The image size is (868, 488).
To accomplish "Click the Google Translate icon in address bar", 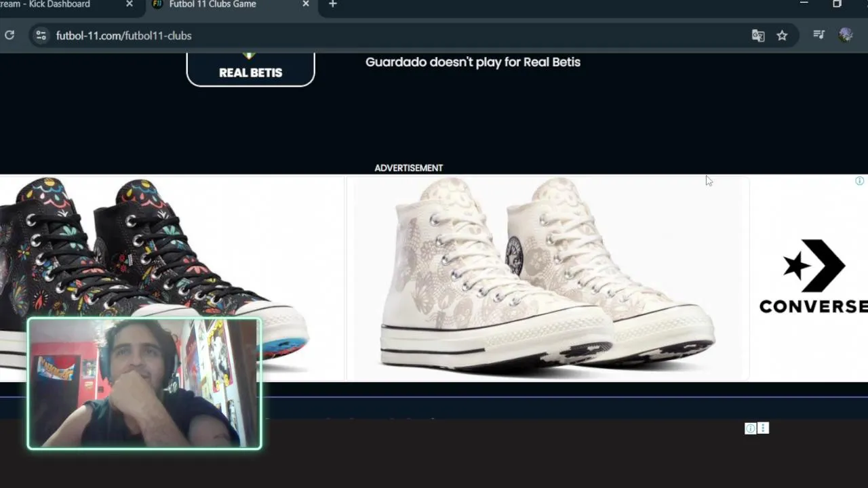I will click(758, 36).
